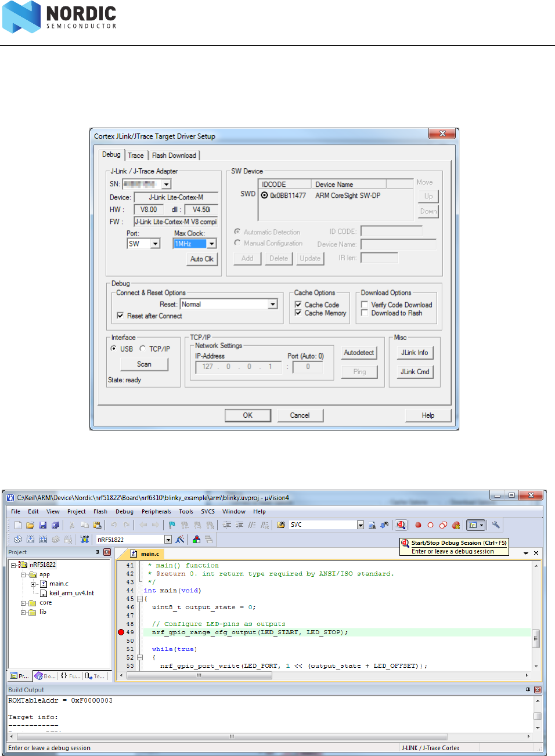Click the hollow red circle enable breakpoint icon

tap(430, 525)
